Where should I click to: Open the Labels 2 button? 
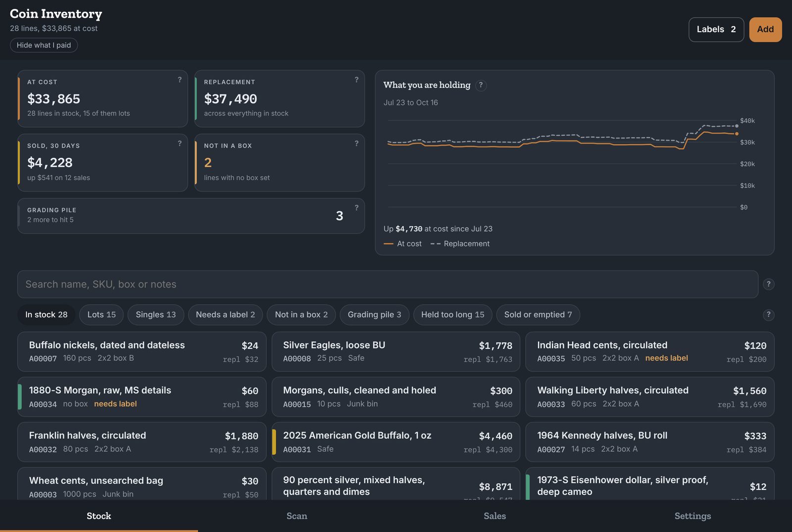click(716, 30)
